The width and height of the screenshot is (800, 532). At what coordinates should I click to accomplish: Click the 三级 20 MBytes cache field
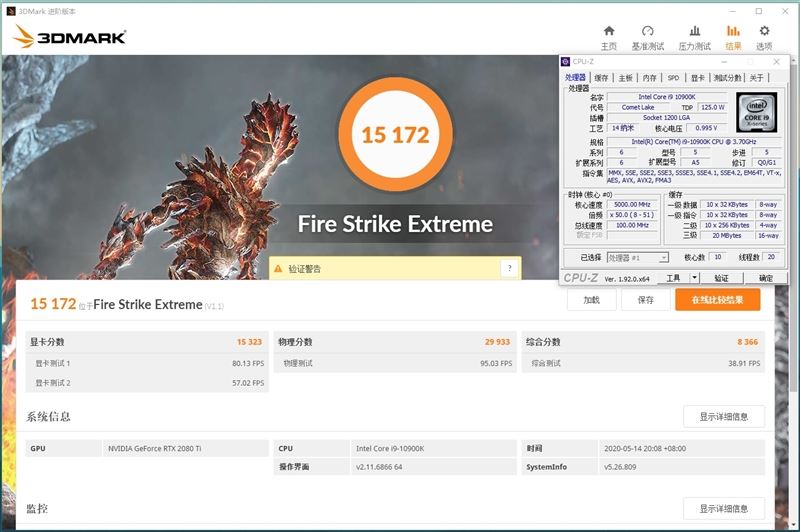pyautogui.click(x=727, y=235)
